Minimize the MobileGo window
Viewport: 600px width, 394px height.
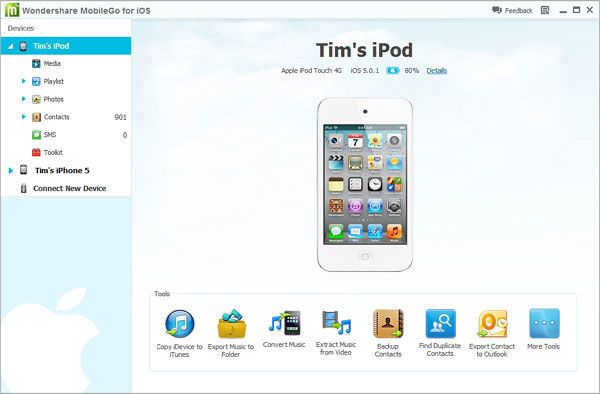click(x=563, y=11)
